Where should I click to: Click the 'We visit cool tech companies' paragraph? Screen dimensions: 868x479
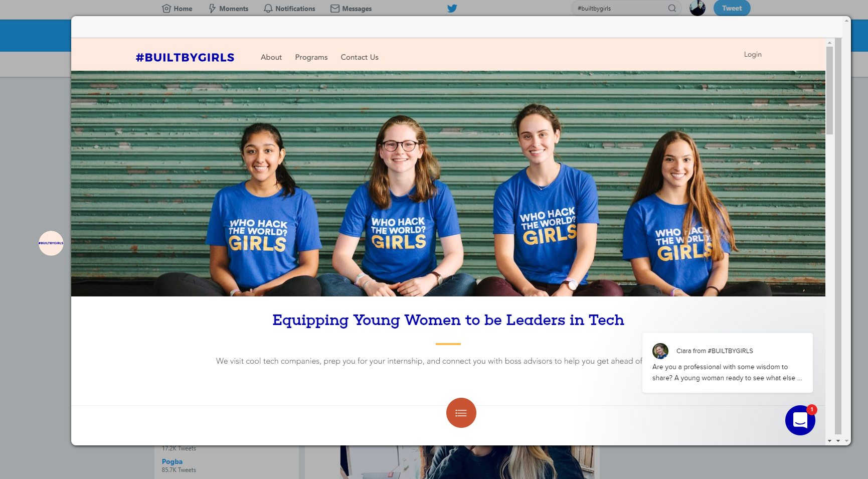(429, 361)
